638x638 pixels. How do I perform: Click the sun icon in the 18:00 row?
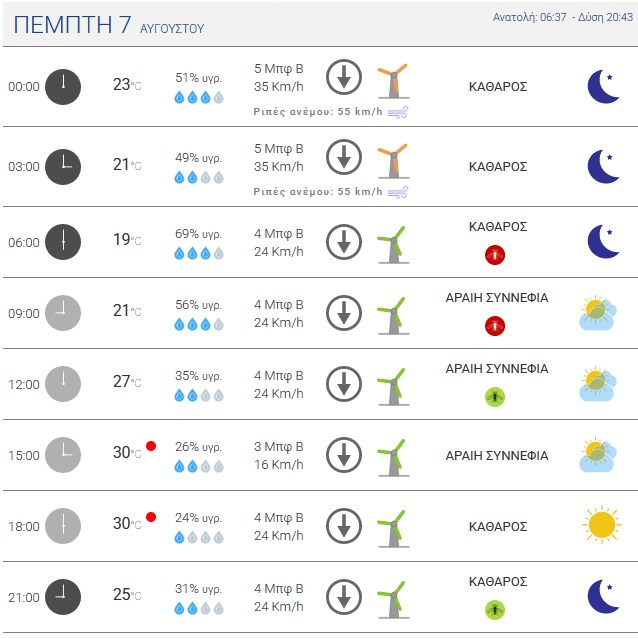602,525
